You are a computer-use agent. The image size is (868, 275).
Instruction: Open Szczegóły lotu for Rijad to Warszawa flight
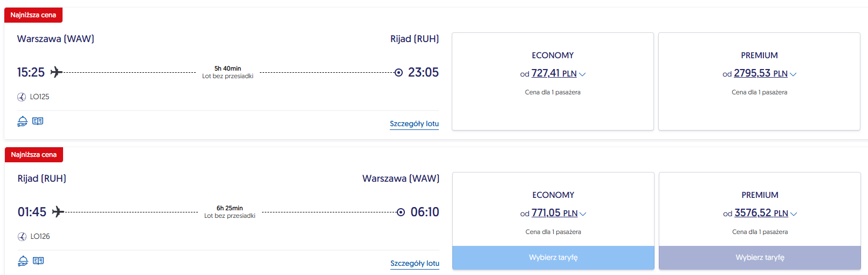415,264
